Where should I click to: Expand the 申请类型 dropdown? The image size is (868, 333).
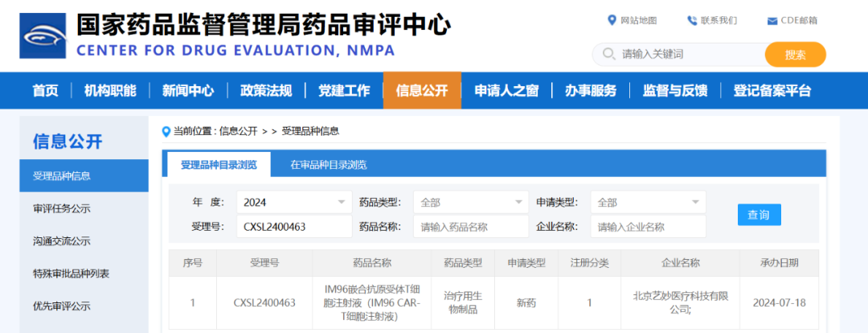[648, 202]
